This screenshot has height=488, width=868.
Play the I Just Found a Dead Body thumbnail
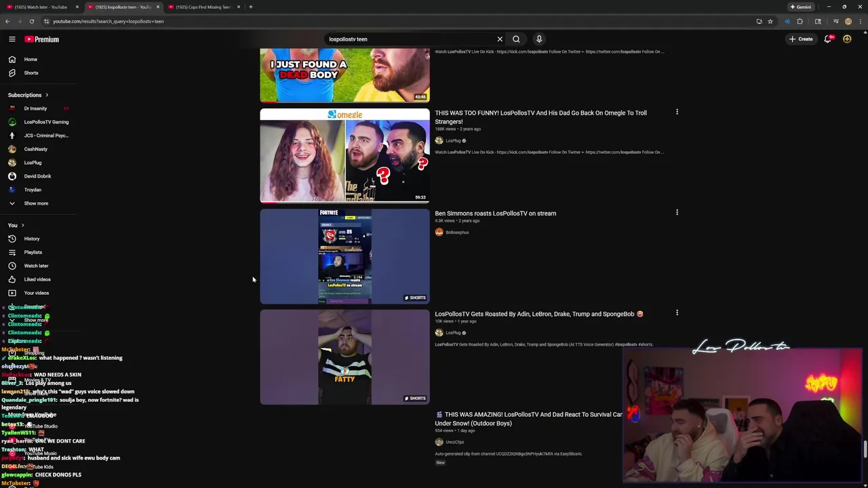click(344, 75)
